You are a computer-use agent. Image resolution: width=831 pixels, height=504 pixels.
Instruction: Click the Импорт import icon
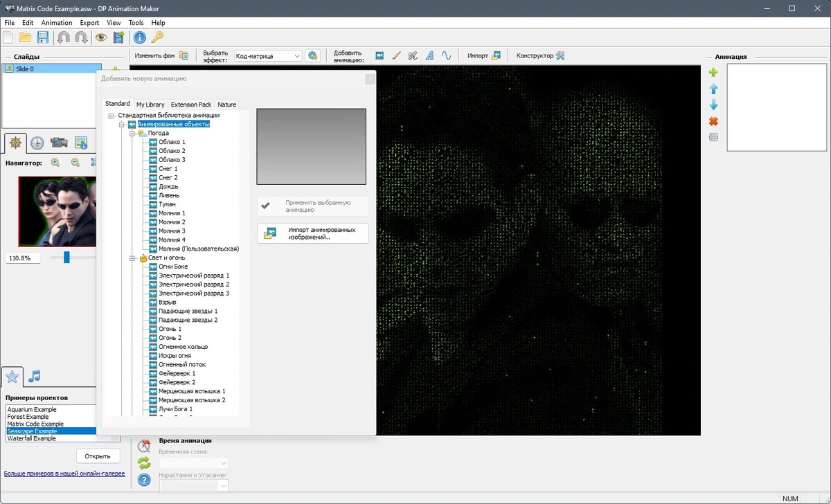(x=495, y=56)
